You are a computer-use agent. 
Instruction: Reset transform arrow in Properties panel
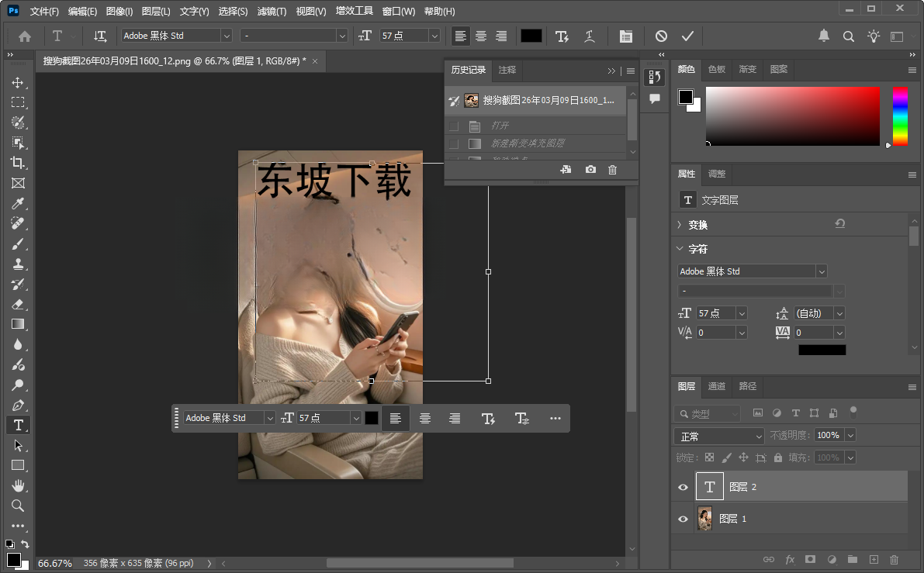tap(840, 224)
